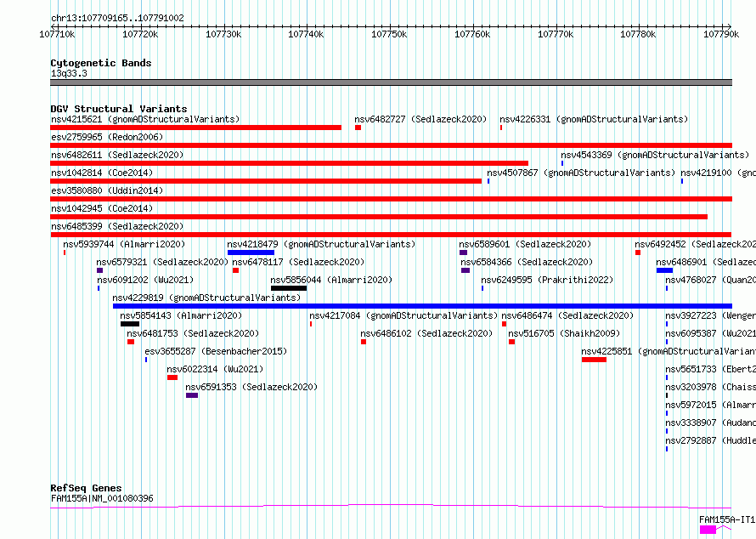Select the FAM155A-IT1 magenta exon block
Image resolution: width=756 pixels, height=539 pixels.
point(708,530)
